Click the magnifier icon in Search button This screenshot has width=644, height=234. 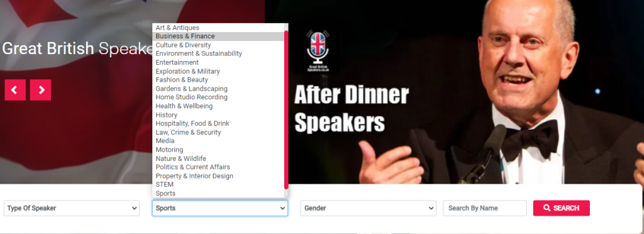click(547, 208)
